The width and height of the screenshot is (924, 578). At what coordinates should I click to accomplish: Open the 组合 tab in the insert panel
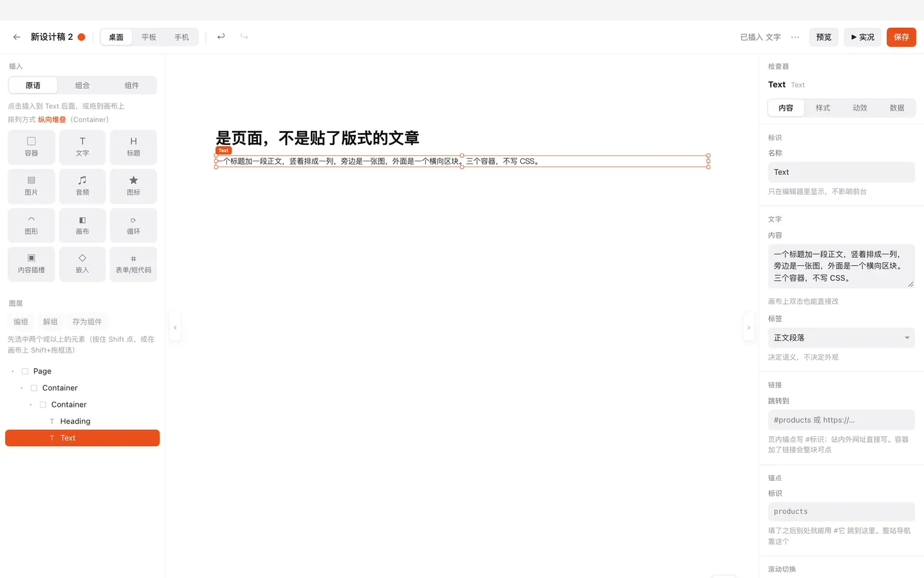83,86
